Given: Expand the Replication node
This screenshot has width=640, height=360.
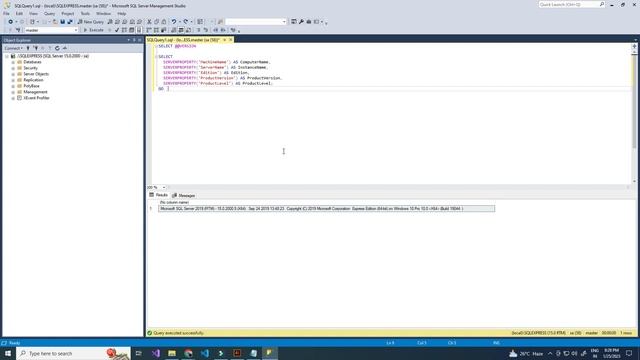Looking at the screenshot, I should pos(13,80).
